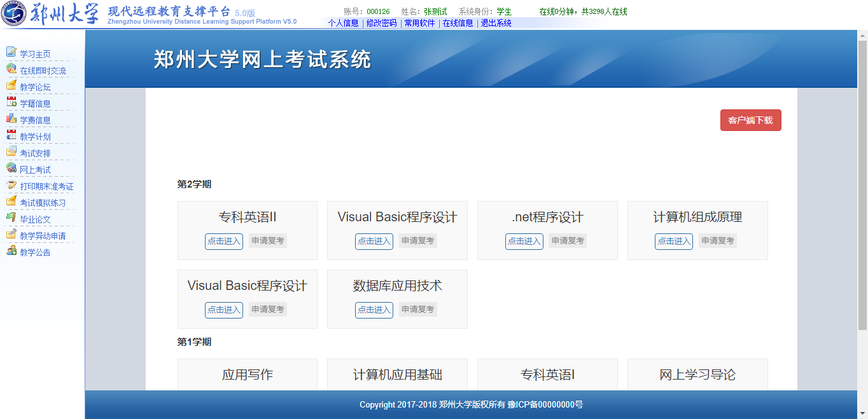
Task: Open the 考试模拟练习 sidebar link
Action: click(x=43, y=203)
